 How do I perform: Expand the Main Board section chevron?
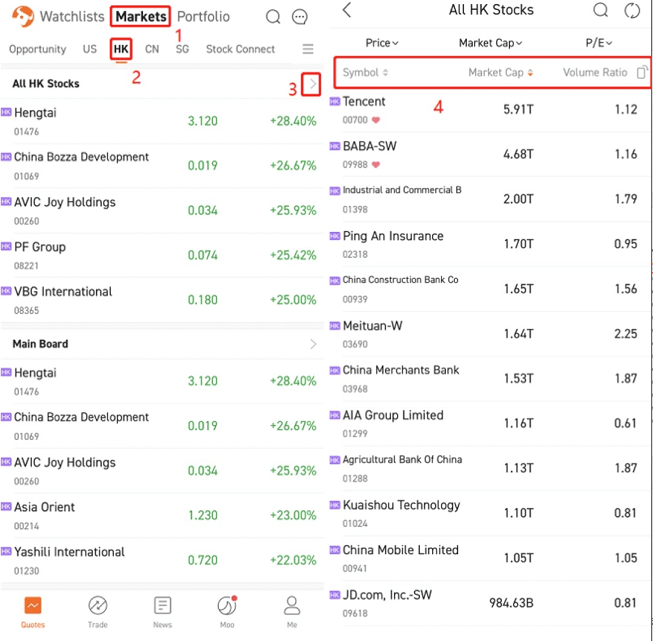[313, 344]
